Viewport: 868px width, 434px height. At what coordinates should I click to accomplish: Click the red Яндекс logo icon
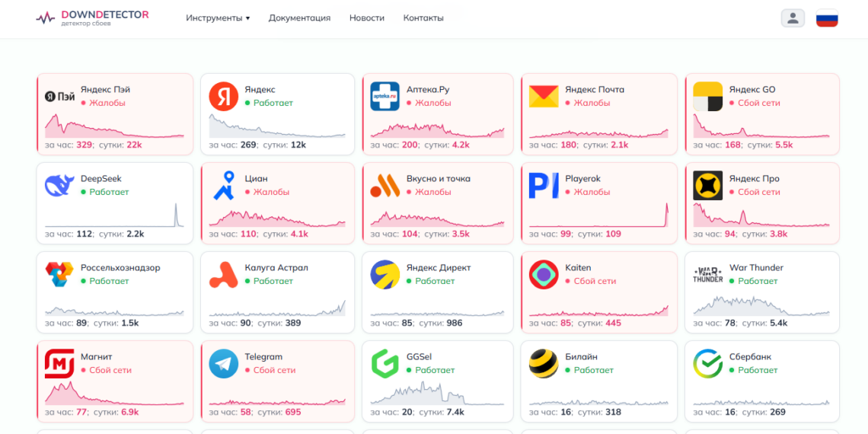click(x=224, y=97)
